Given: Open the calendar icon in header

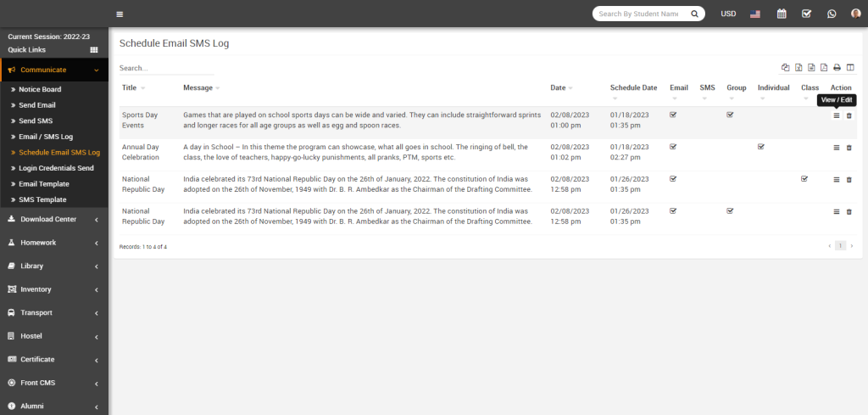Looking at the screenshot, I should click(782, 14).
